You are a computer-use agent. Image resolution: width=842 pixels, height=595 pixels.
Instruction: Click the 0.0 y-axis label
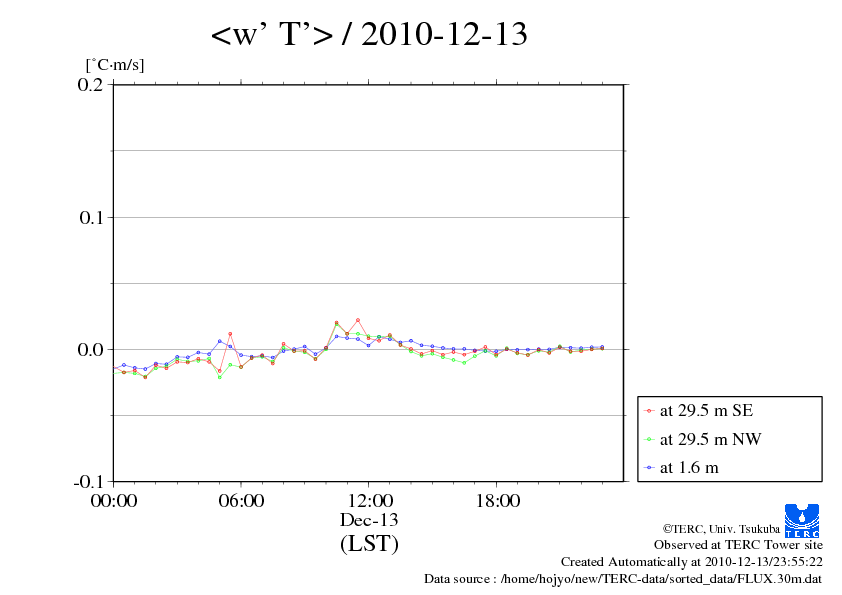click(x=90, y=350)
